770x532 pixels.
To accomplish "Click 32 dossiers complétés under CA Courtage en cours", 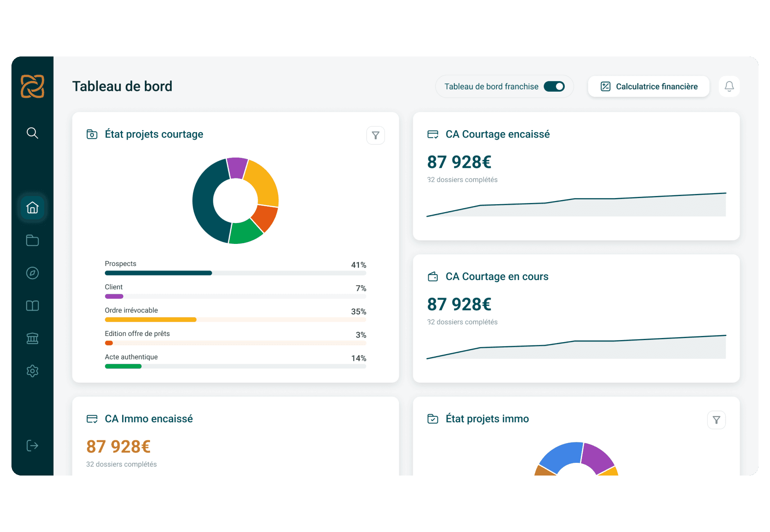I will tap(462, 322).
